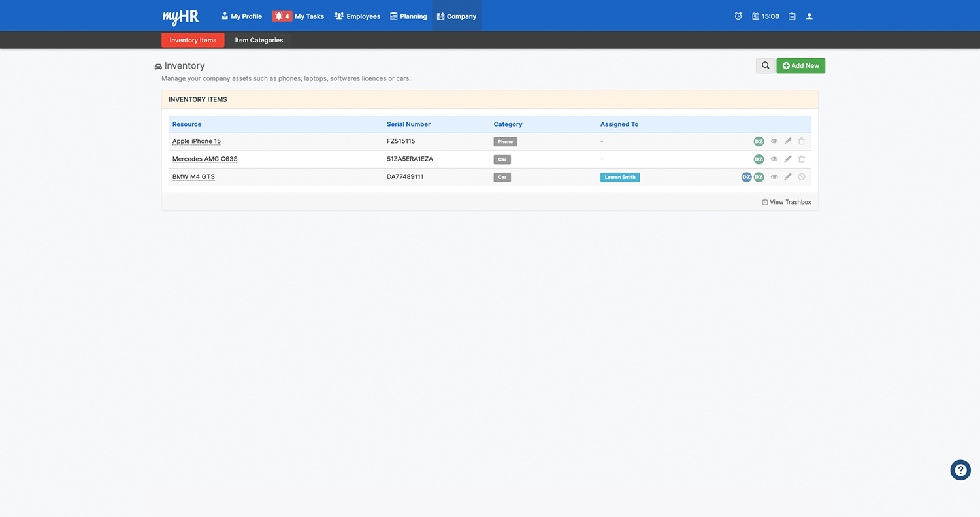Switch to Item Categories tab
The width and height of the screenshot is (980, 517).
point(259,41)
